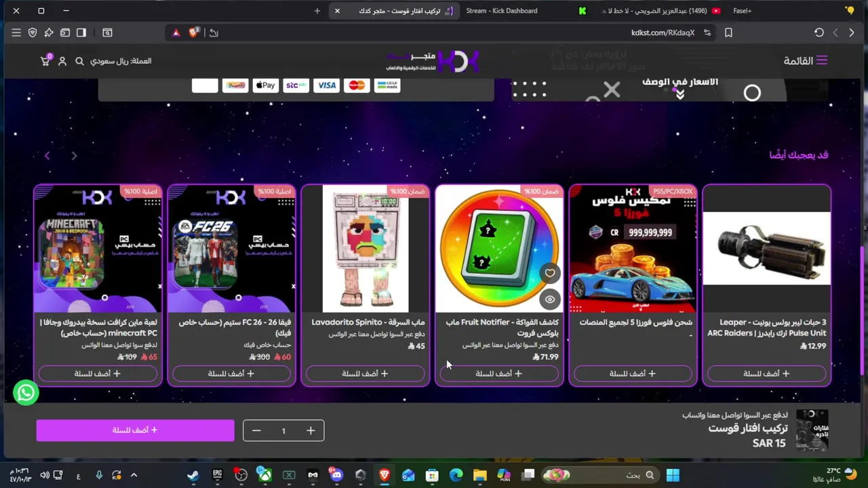The width and height of the screenshot is (868, 488).
Task: Increase quantity with plus button
Action: tap(311, 430)
